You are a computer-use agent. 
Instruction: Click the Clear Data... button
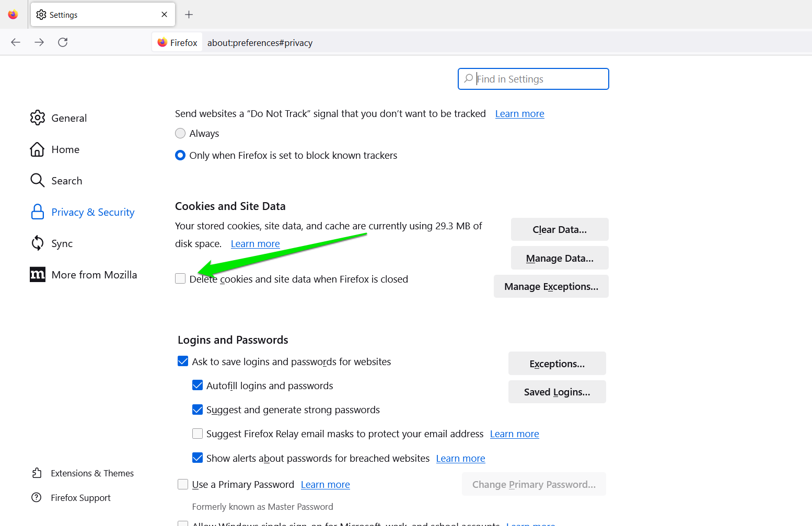[560, 229]
